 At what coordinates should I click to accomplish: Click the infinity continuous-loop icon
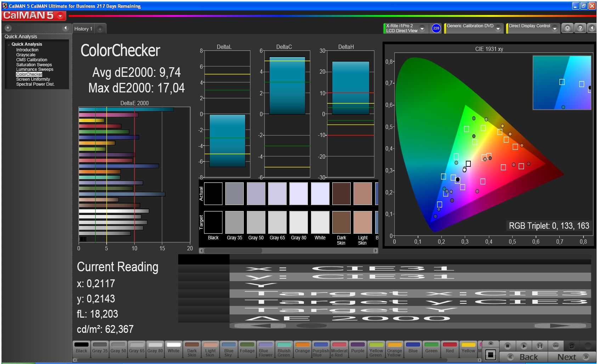pyautogui.click(x=556, y=346)
